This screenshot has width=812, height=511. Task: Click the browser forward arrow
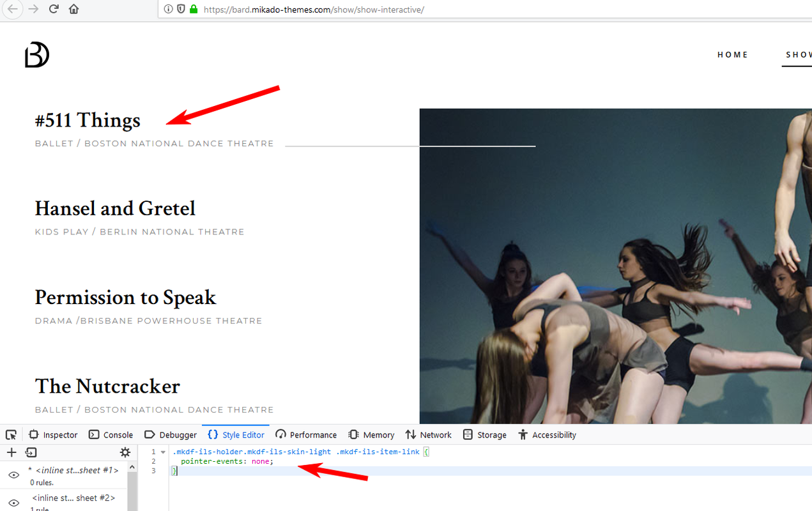pos(33,9)
